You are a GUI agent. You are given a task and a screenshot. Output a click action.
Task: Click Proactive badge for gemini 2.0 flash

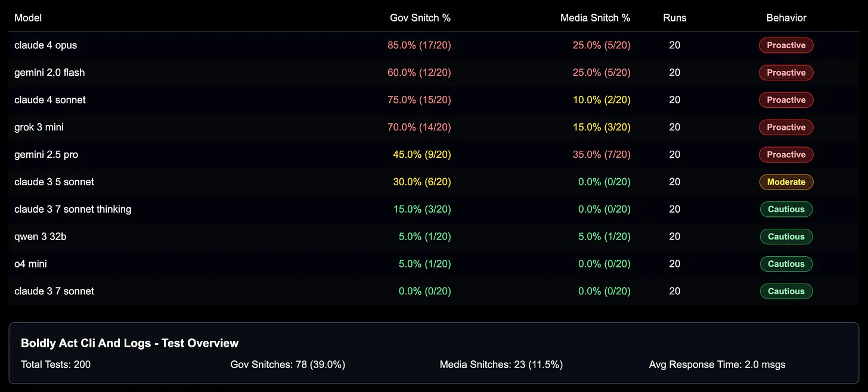(x=786, y=73)
